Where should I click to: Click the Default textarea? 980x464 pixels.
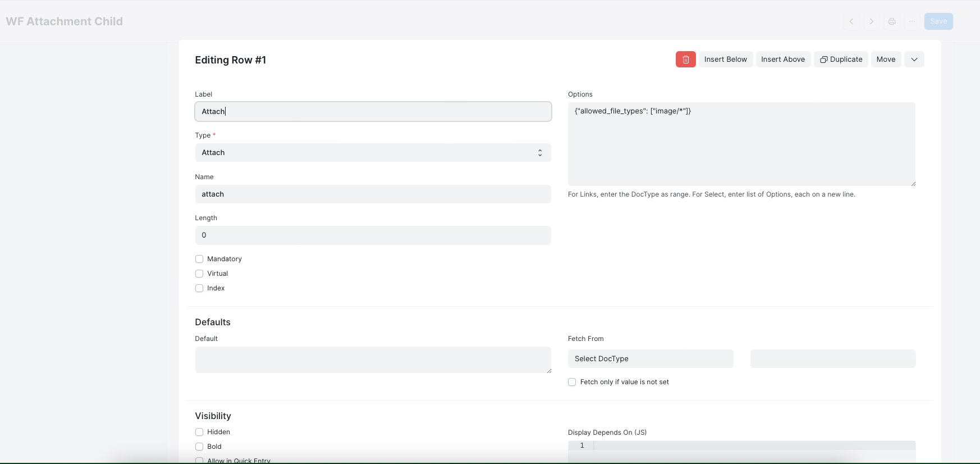(373, 360)
